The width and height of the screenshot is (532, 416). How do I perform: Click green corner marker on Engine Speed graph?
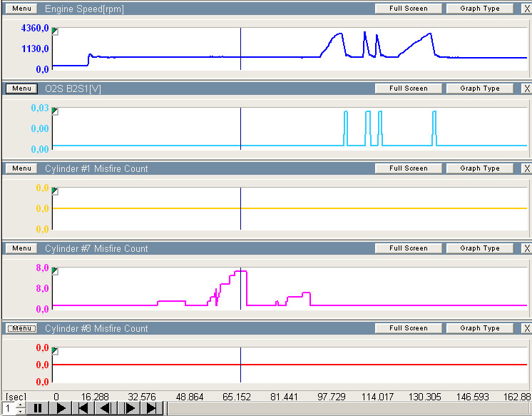point(56,32)
